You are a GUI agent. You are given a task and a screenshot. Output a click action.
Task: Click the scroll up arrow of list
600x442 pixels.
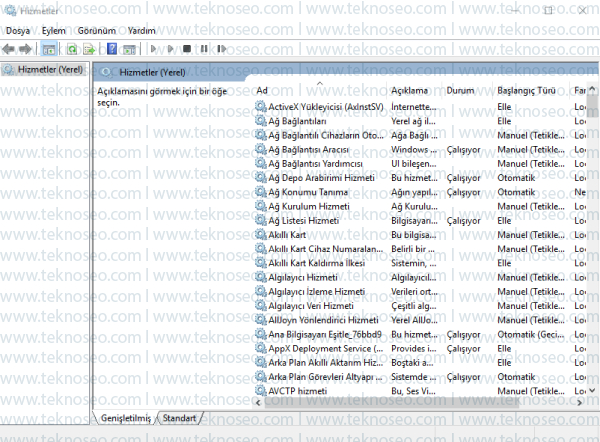pos(592,90)
